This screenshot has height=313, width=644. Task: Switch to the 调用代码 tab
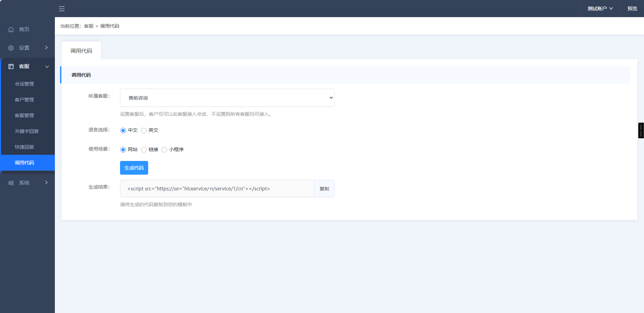pyautogui.click(x=81, y=50)
